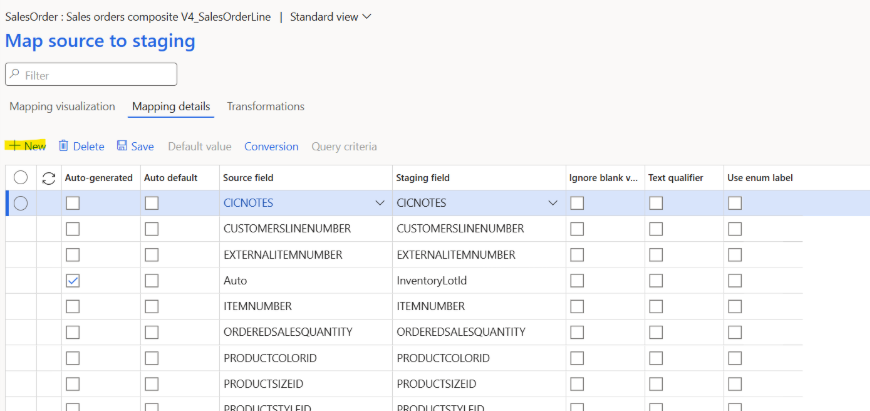This screenshot has width=870, height=411.
Task: Click the Map source to staging heading
Action: point(100,41)
